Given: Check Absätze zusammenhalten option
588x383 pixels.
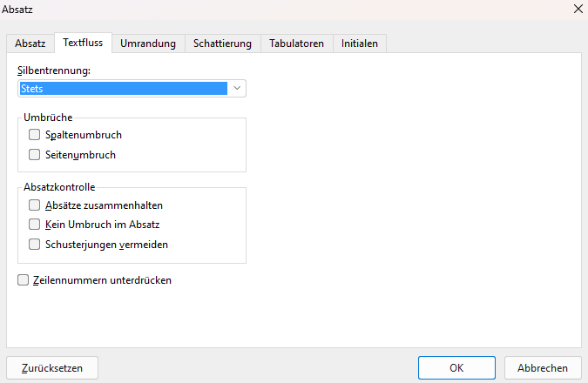Looking at the screenshot, I should 35,205.
